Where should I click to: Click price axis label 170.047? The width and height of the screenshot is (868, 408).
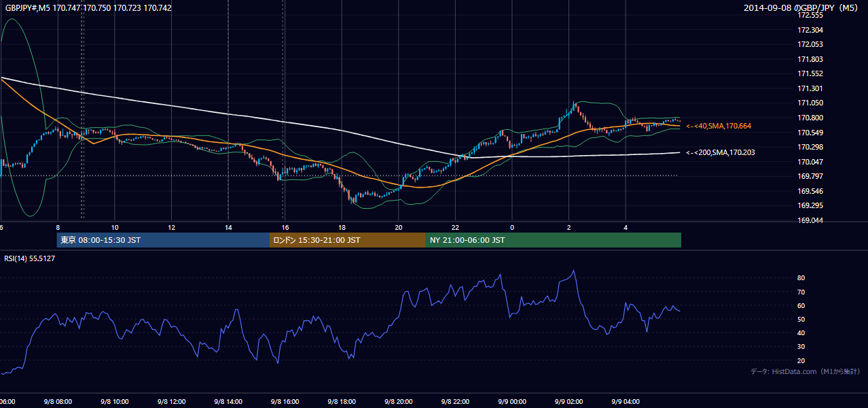810,162
